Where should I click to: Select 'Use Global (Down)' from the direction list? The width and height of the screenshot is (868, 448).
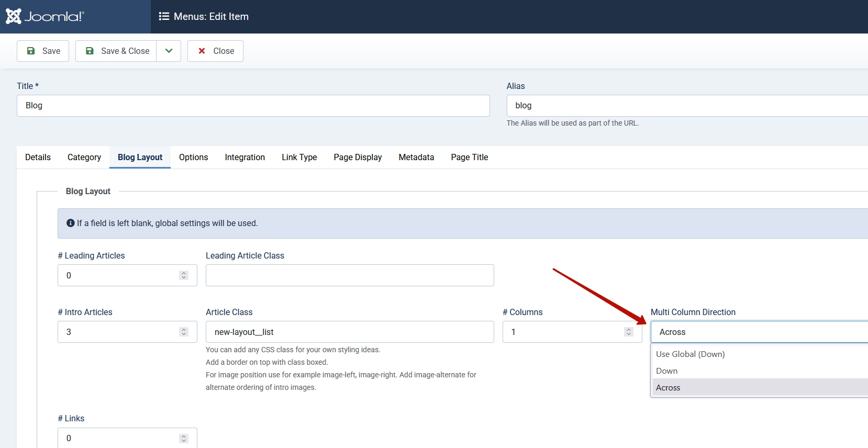point(691,354)
